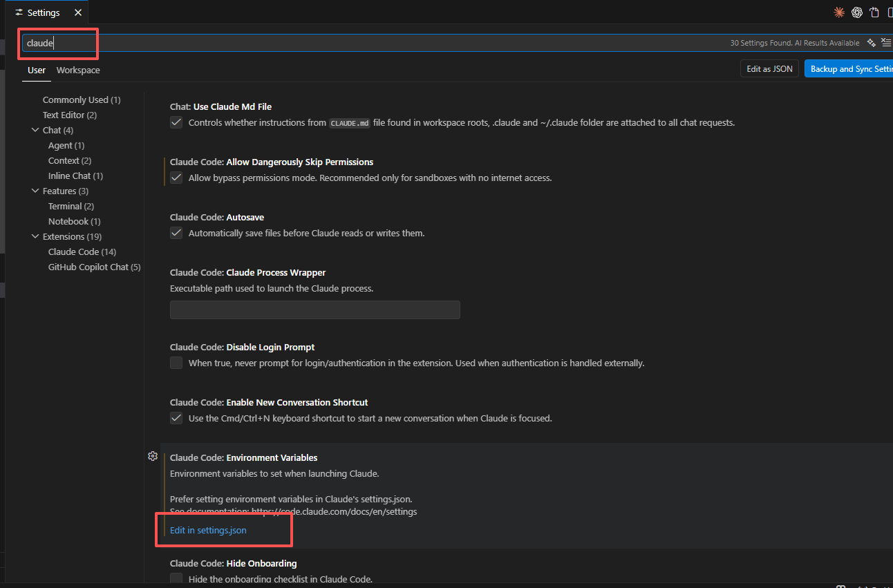Click the Chat: Use Claude Md File heading
This screenshot has width=893, height=588.
(221, 107)
